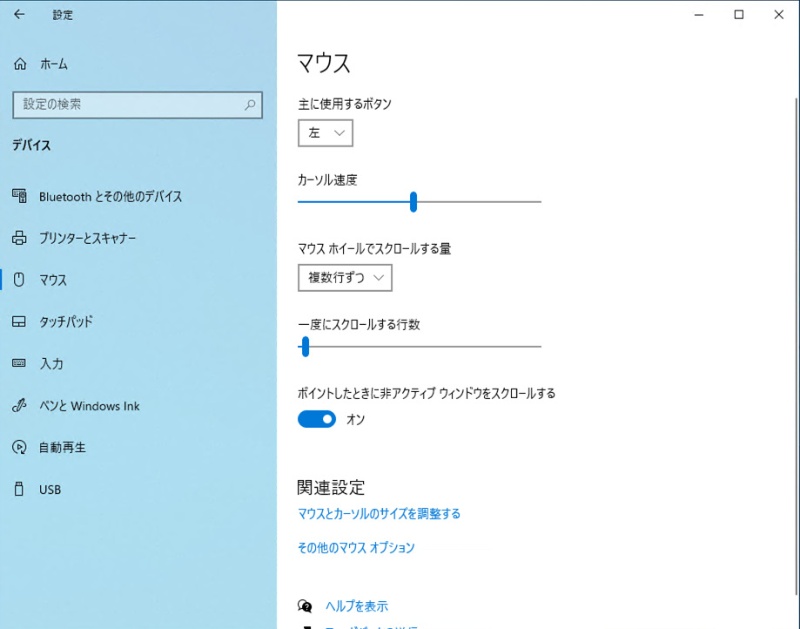This screenshot has height=629, width=800.
Task: Click the 設定の検索 search field
Action: [x=125, y=104]
